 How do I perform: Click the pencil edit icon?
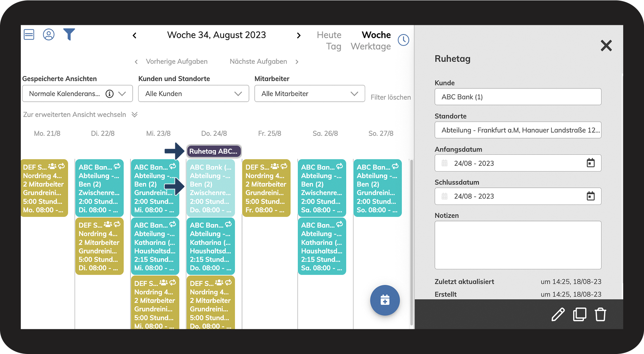558,314
